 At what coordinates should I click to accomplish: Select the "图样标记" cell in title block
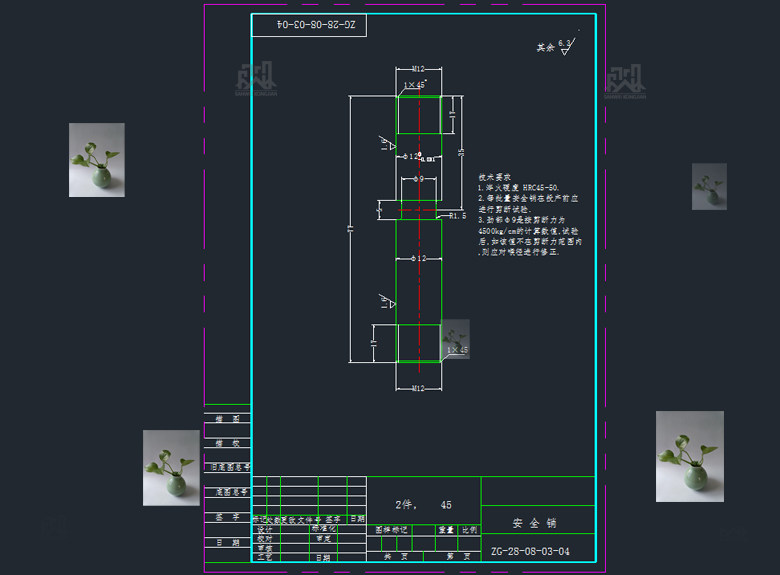(x=391, y=530)
